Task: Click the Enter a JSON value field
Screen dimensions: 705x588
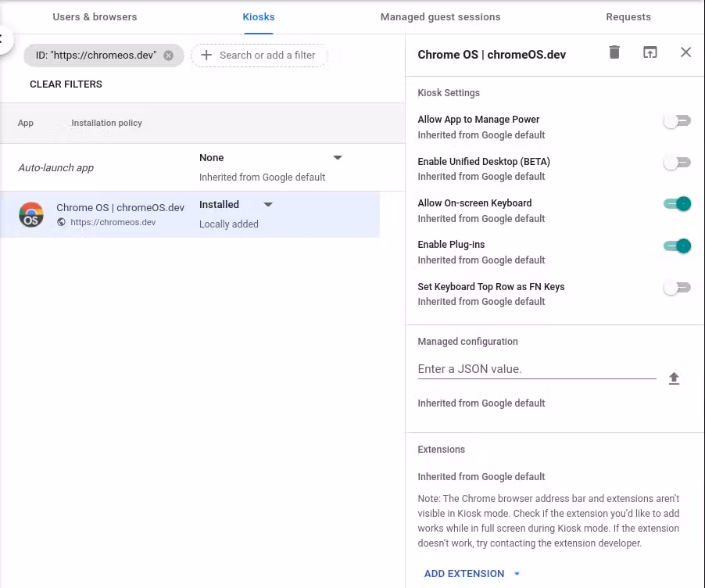Action: pyautogui.click(x=536, y=369)
